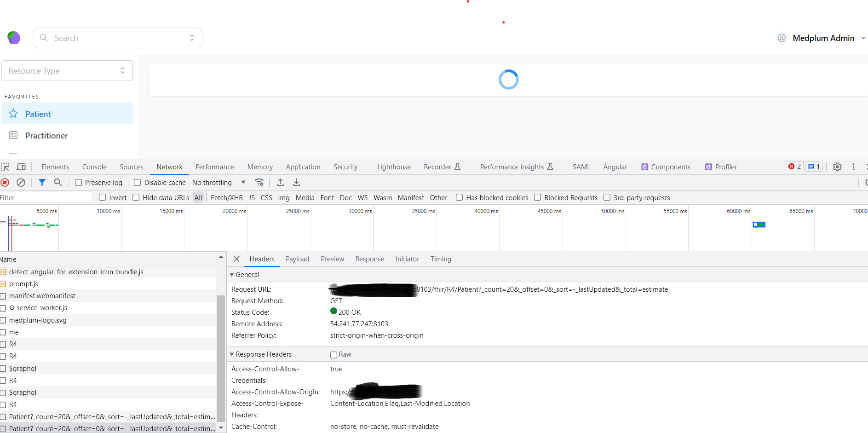
Task: Open Practitioner from the sidebar
Action: [x=47, y=135]
